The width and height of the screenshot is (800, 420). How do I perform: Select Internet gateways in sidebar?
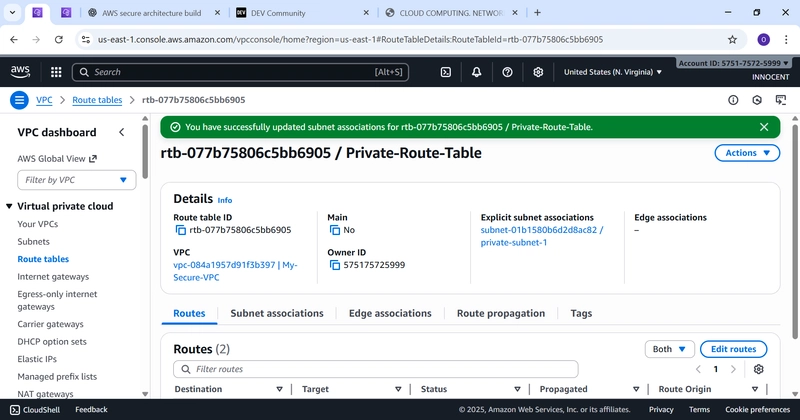(53, 277)
